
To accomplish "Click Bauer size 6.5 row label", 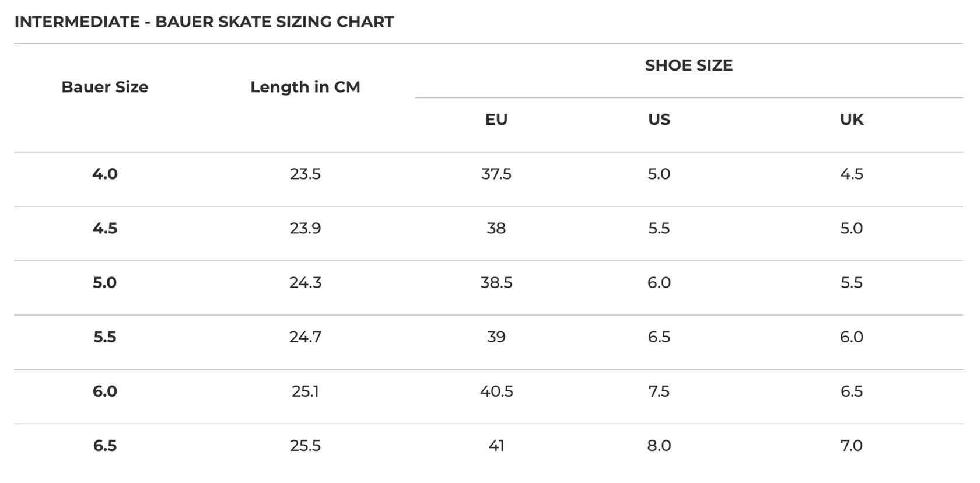I will coord(105,446).
